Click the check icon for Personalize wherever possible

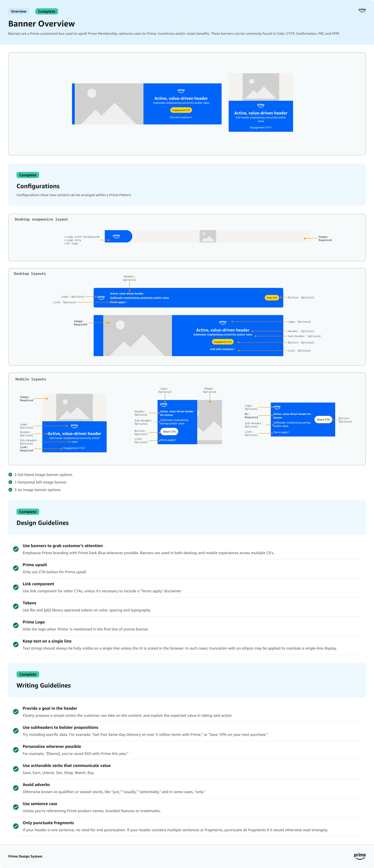(x=16, y=750)
